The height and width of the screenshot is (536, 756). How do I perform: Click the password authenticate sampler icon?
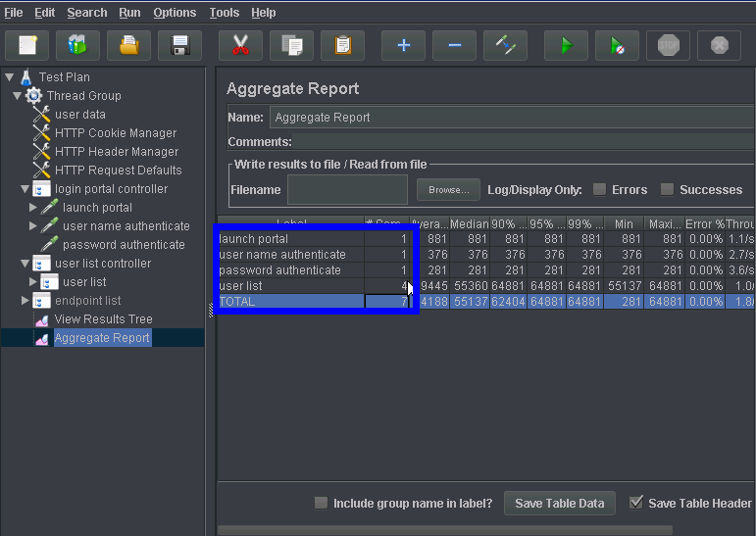tap(49, 244)
